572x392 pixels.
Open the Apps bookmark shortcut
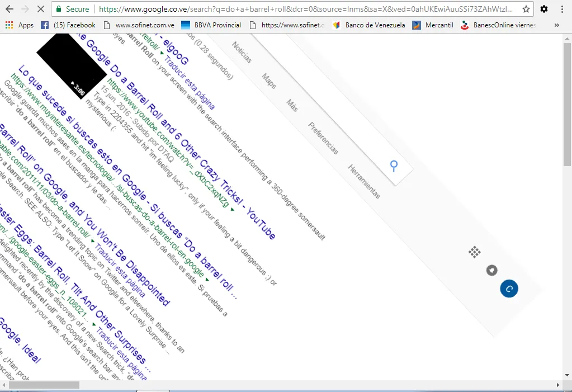pos(20,25)
